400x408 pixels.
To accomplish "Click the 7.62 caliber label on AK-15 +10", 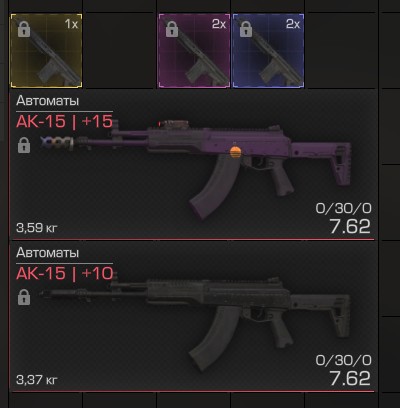I will [350, 378].
